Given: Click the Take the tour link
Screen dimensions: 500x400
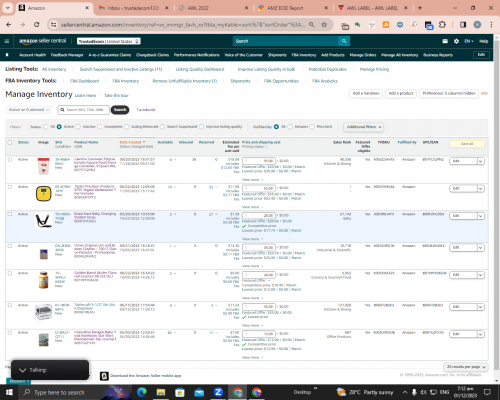Looking at the screenshot, I should [x=116, y=95].
